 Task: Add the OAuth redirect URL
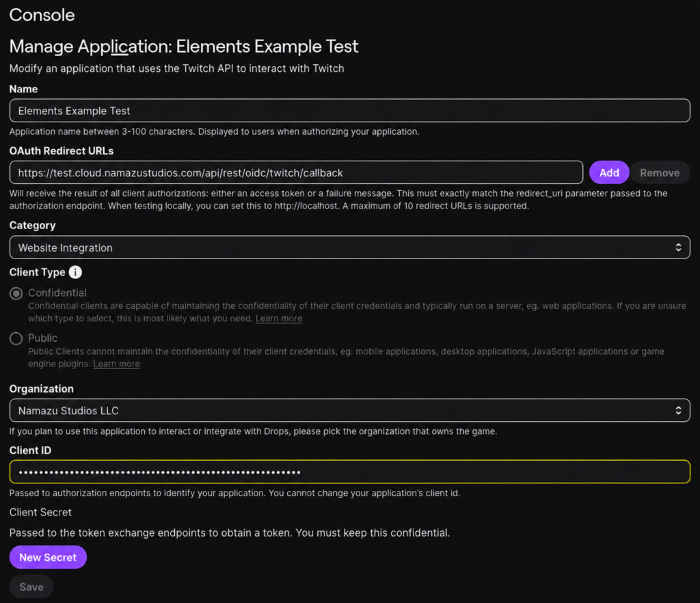tap(609, 172)
